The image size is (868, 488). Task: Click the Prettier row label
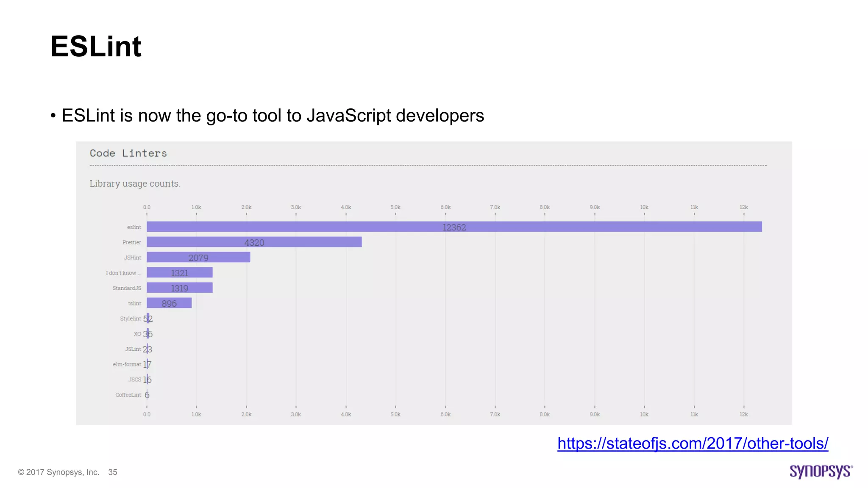tap(131, 242)
